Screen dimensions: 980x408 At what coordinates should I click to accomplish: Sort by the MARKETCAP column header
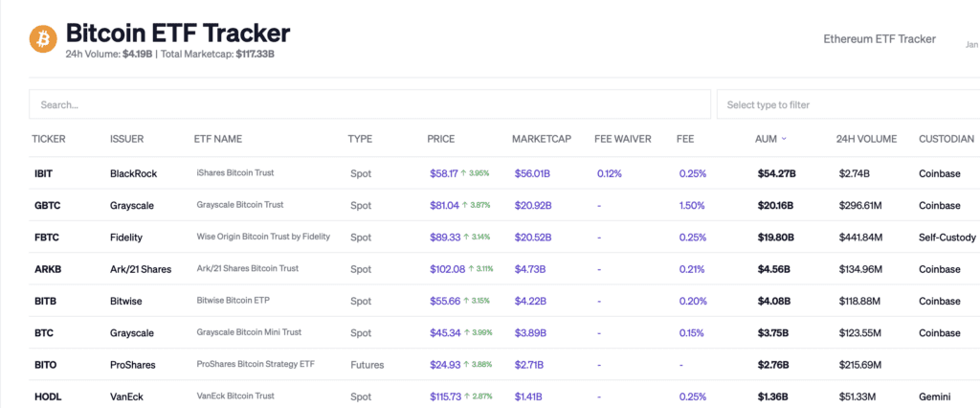tap(542, 139)
